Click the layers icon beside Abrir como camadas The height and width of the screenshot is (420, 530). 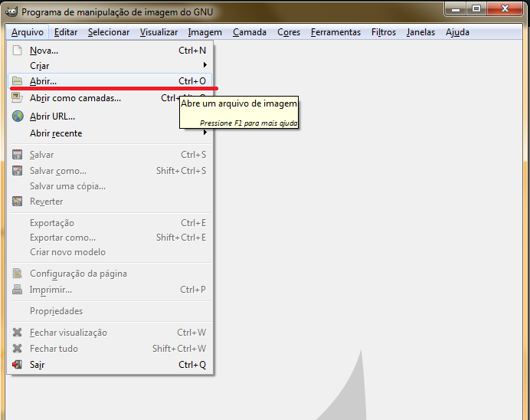click(x=18, y=98)
